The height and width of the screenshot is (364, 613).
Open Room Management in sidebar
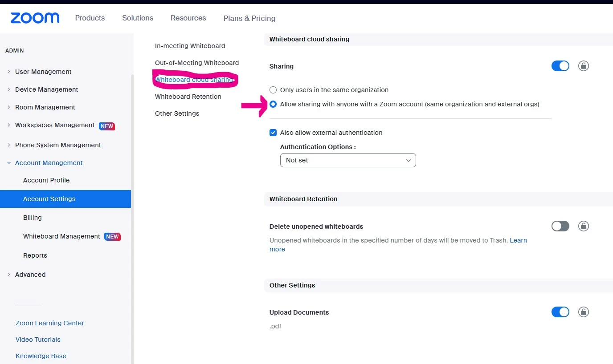click(x=45, y=107)
